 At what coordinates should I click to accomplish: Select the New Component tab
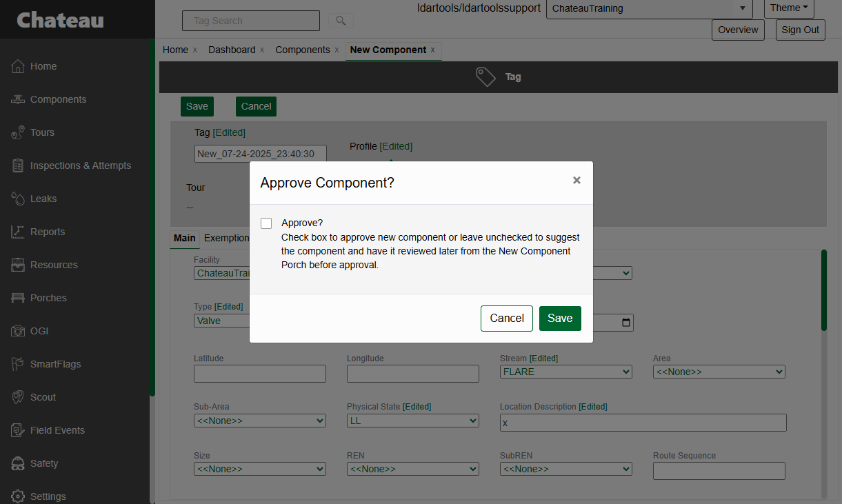click(x=388, y=50)
